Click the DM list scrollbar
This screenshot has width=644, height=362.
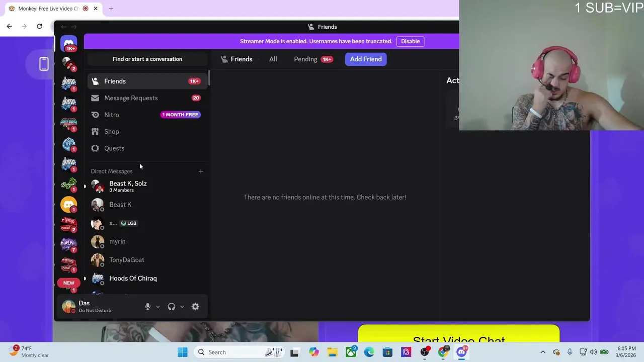[209, 78]
